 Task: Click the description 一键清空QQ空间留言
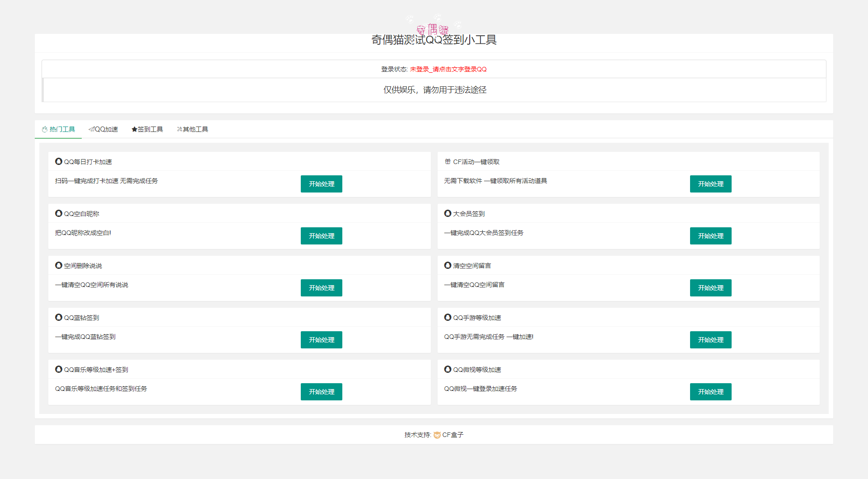(x=474, y=285)
